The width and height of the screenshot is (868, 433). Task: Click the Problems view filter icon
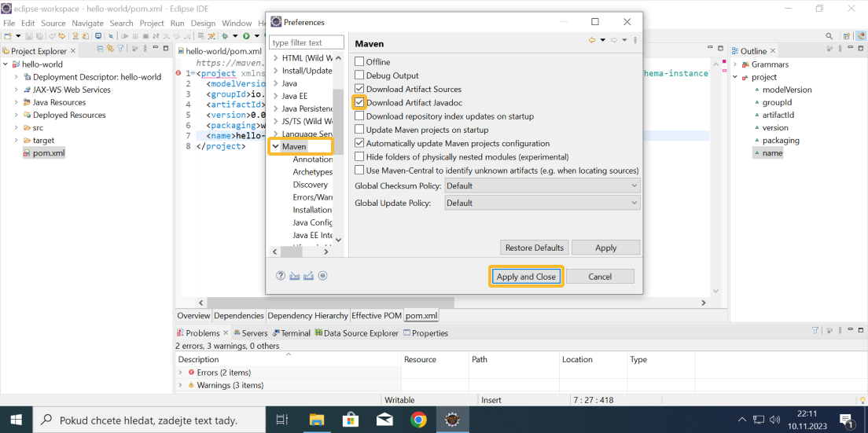coord(815,331)
